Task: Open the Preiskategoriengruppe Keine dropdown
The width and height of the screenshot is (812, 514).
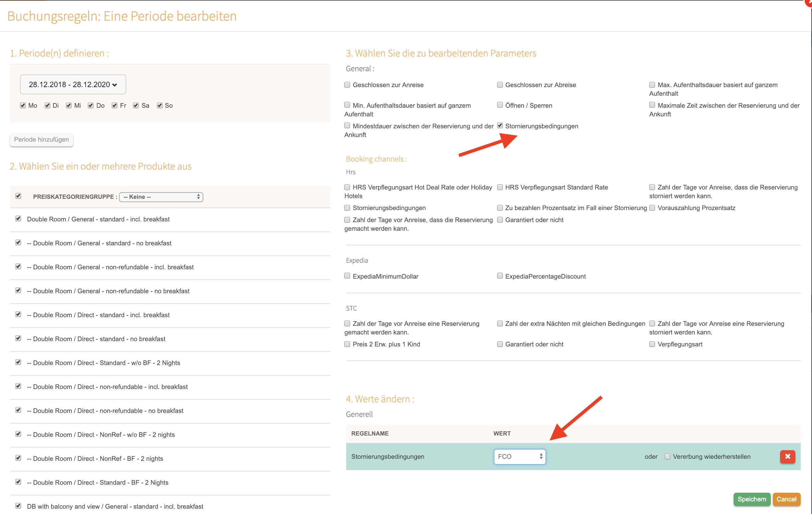Action: 161,197
